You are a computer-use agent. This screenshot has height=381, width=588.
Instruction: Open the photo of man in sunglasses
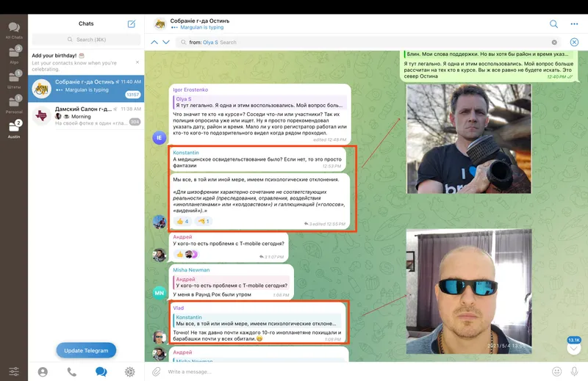coord(469,291)
